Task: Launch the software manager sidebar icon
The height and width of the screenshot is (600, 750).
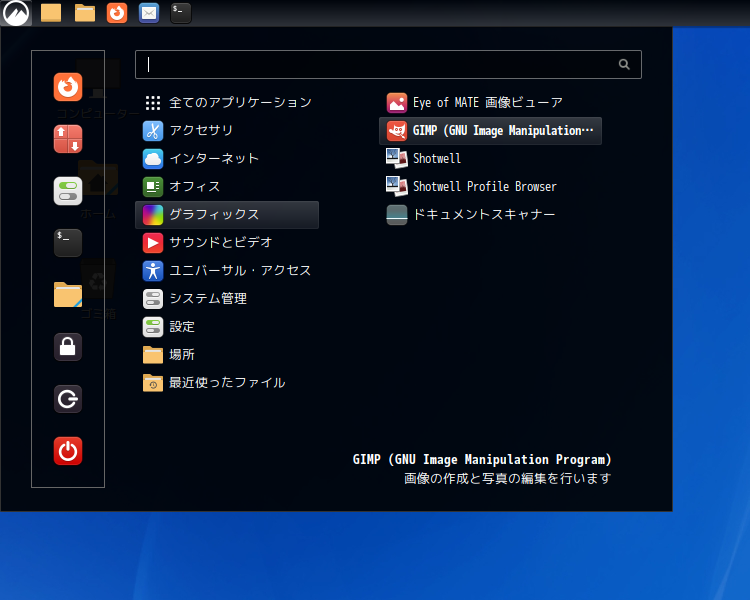Action: (x=67, y=139)
